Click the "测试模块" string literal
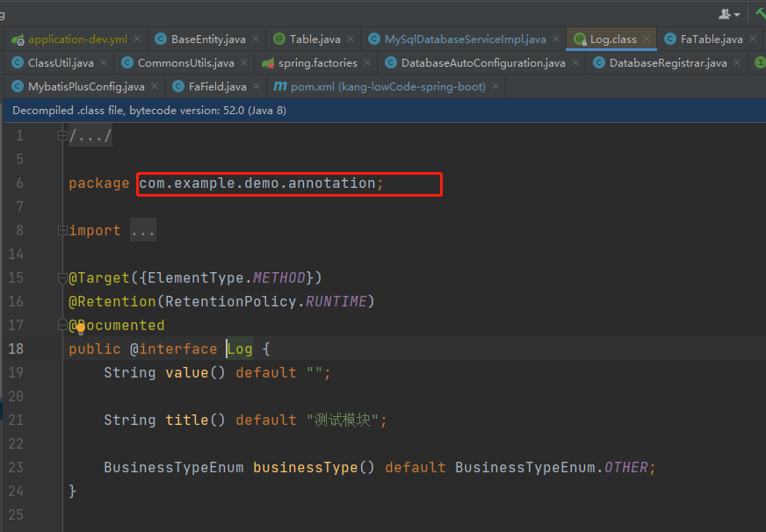 click(343, 420)
